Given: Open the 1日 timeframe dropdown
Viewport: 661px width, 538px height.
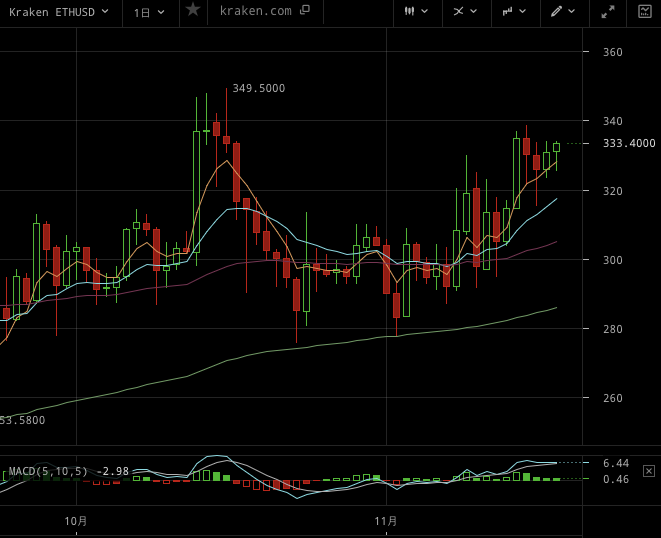Looking at the screenshot, I should coord(149,13).
